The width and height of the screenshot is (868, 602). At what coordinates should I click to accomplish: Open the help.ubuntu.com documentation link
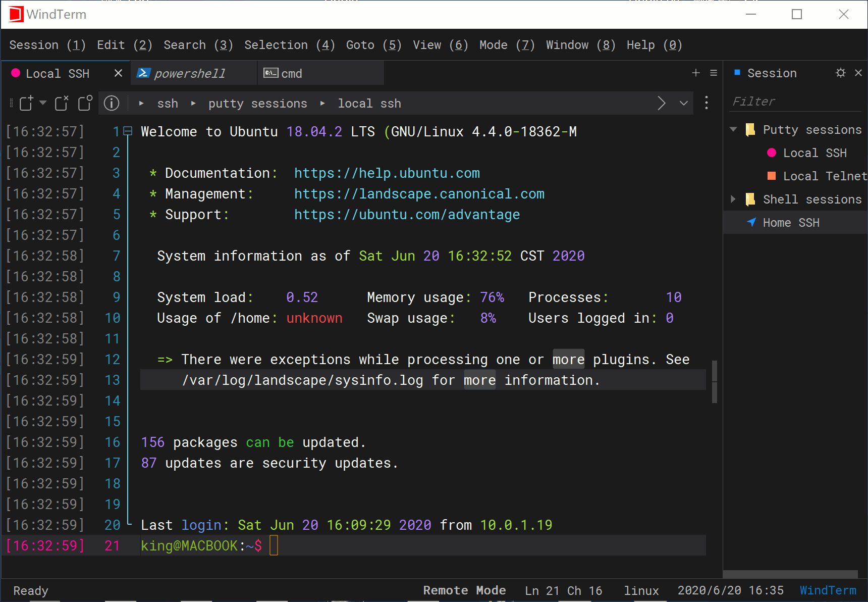387,173
